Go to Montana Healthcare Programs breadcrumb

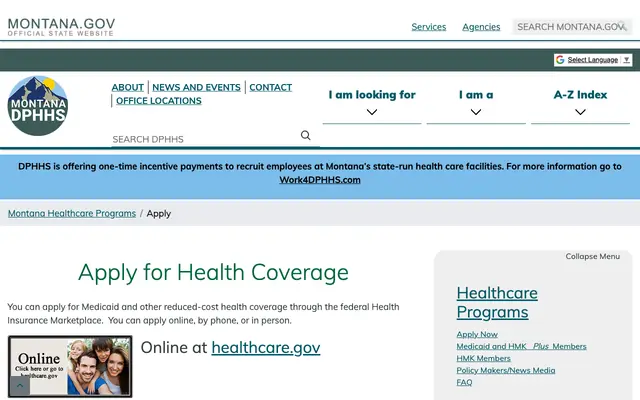tap(72, 213)
